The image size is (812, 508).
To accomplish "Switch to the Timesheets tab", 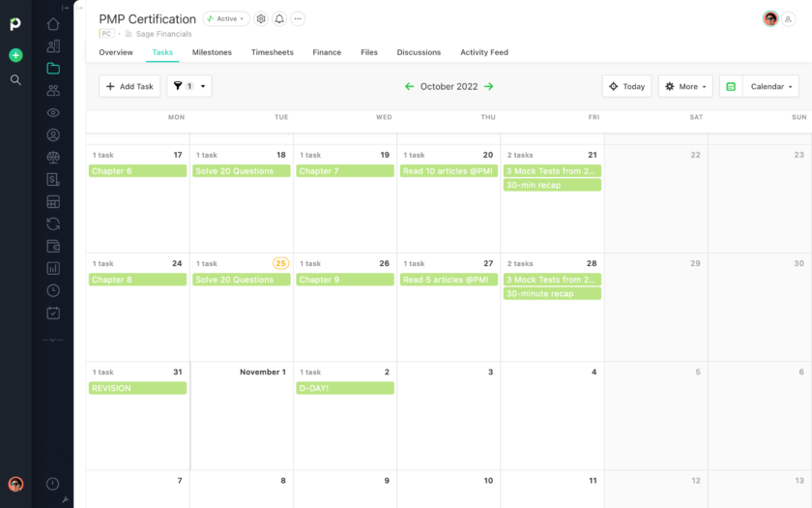I will coord(272,52).
